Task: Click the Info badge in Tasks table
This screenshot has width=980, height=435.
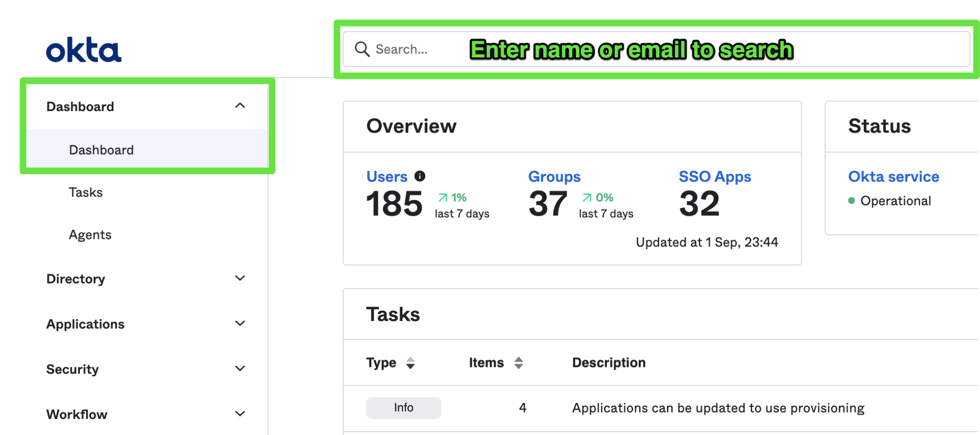Action: click(x=403, y=408)
